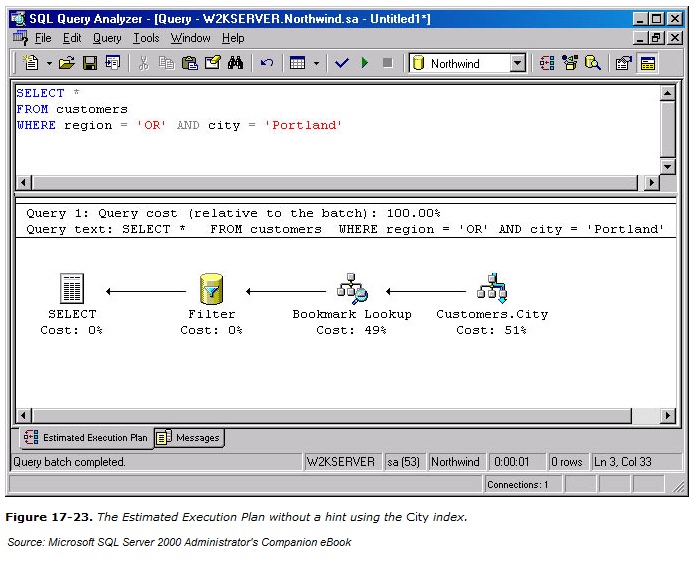Click right arrow of plan pane scrollbar
The width and height of the screenshot is (696, 577).
(x=667, y=415)
